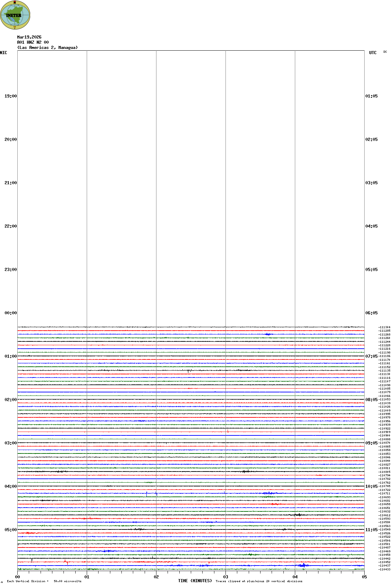Select the 19:00 local time marker
The width and height of the screenshot is (392, 586).
click(x=10, y=96)
